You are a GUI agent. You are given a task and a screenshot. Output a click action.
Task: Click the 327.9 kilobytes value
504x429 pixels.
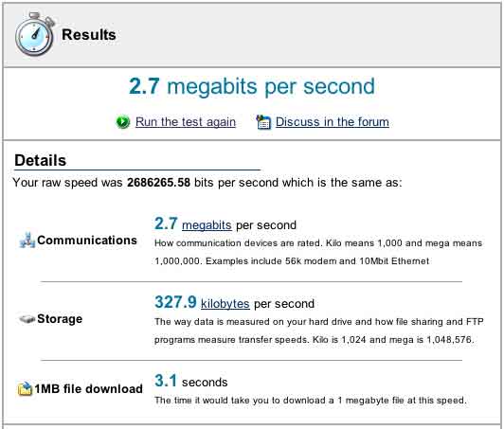click(x=175, y=302)
